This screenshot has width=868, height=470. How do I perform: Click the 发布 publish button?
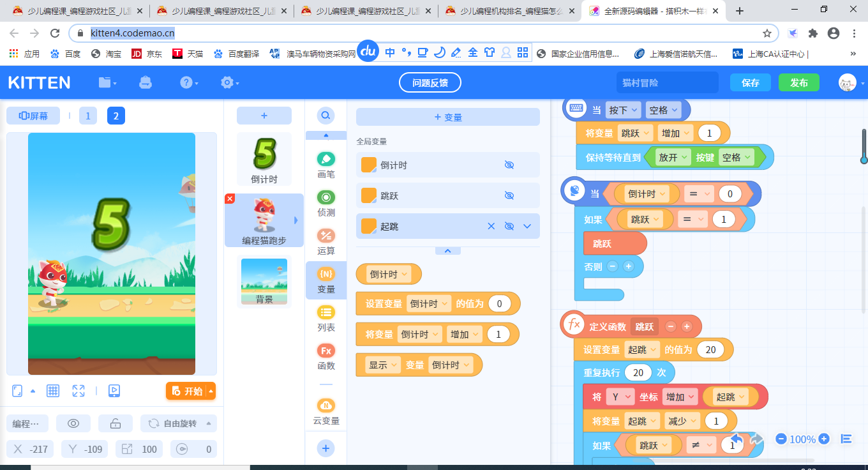pyautogui.click(x=799, y=82)
